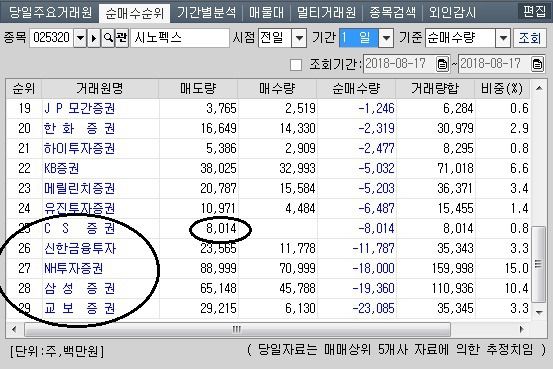Open the 기간 1일 dropdown arrow

click(386, 38)
